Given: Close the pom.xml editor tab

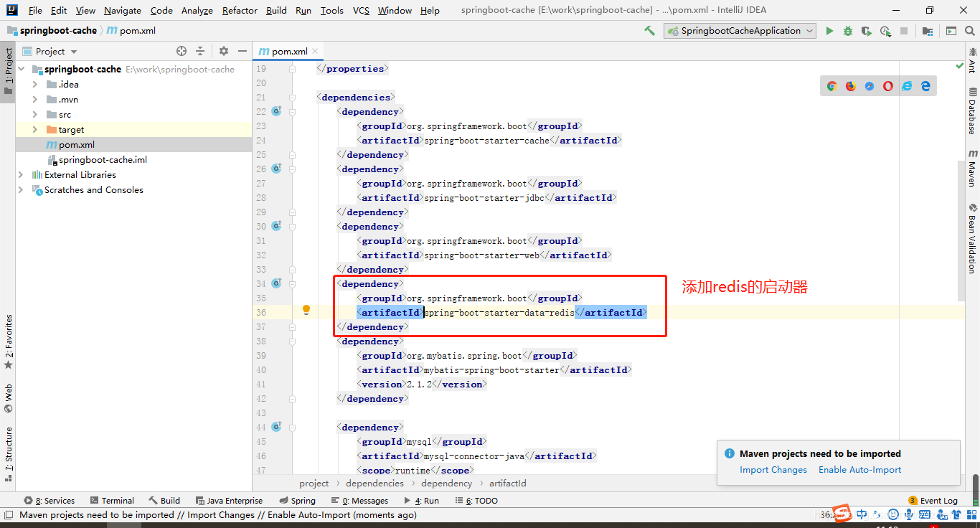Looking at the screenshot, I should point(316,51).
